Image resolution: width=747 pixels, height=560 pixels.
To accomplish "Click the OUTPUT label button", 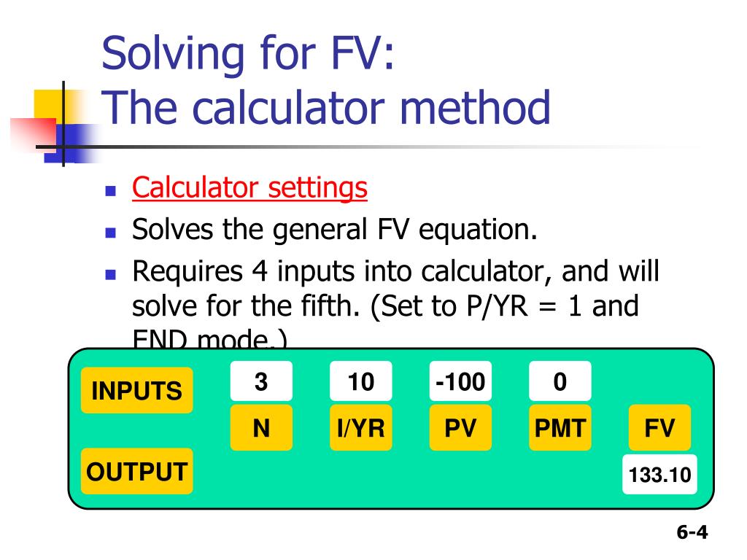I will click(x=136, y=471).
